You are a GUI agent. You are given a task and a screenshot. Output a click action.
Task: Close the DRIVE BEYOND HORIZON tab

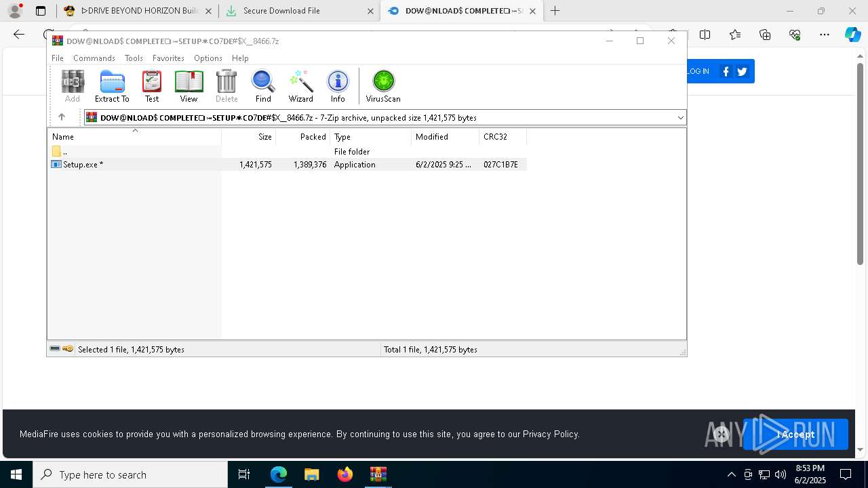point(208,12)
